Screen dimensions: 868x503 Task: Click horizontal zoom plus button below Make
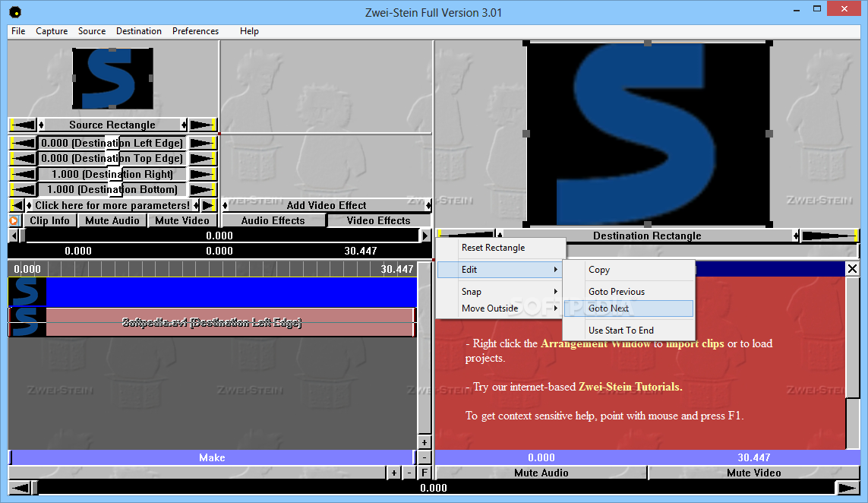pos(393,473)
